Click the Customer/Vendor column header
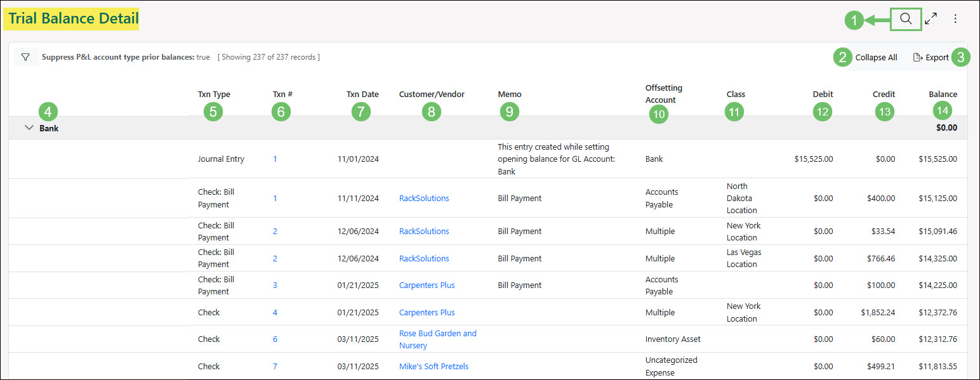Viewport: 980px width, 380px height. (432, 94)
